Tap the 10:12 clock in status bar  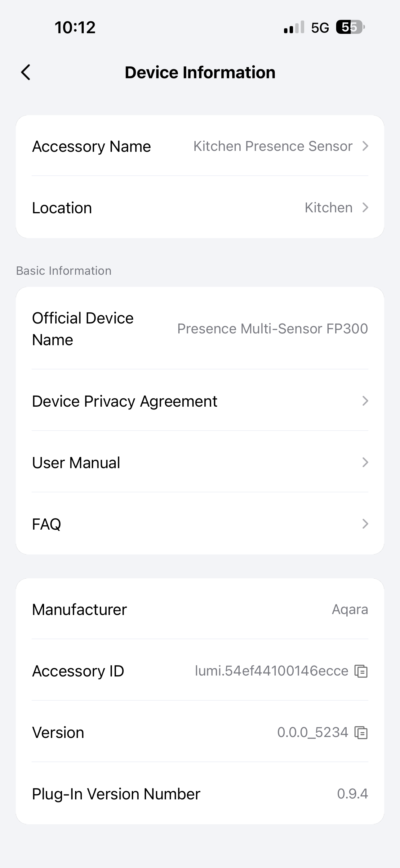[x=75, y=27]
